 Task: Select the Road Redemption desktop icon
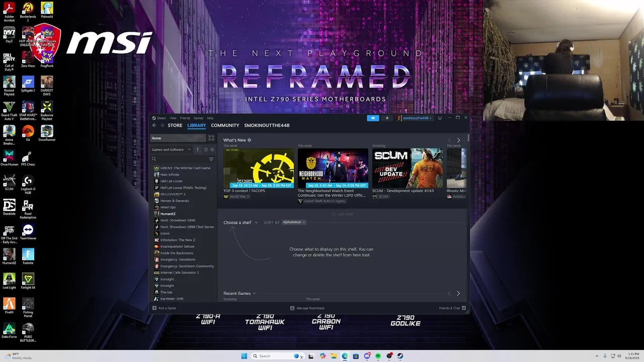point(28,210)
